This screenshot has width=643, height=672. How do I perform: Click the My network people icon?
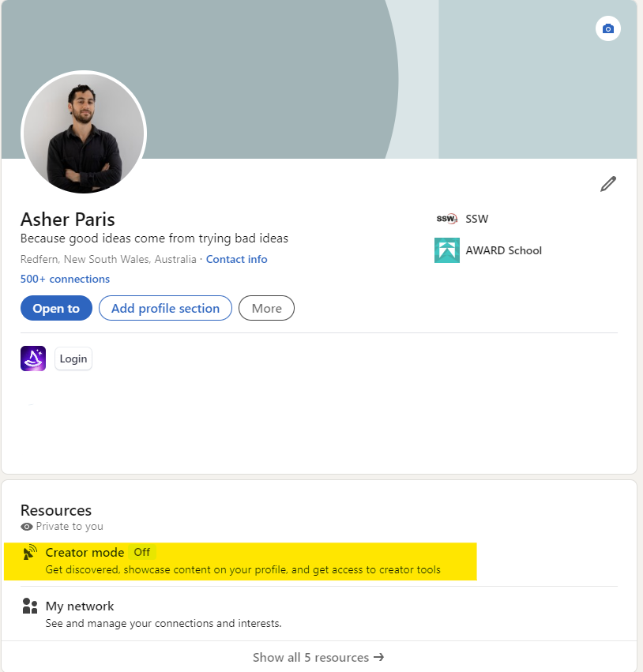[30, 606]
